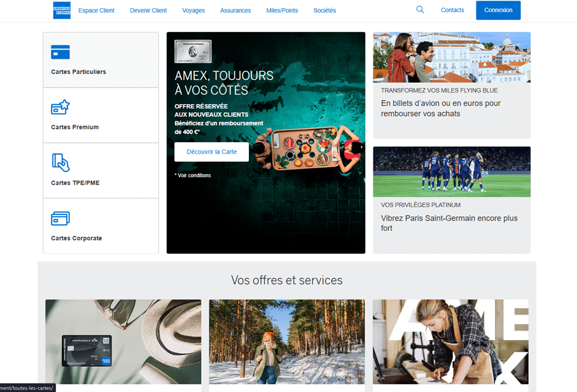The height and width of the screenshot is (392, 577).
Task: Click the Cartes Corporate stacked cards icon
Action: [60, 218]
